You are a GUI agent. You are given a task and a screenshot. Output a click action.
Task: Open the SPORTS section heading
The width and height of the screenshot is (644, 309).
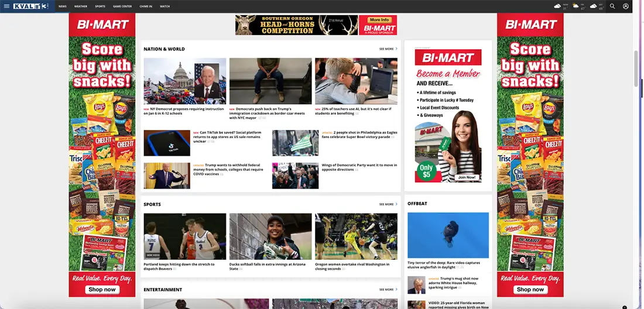[152, 204]
